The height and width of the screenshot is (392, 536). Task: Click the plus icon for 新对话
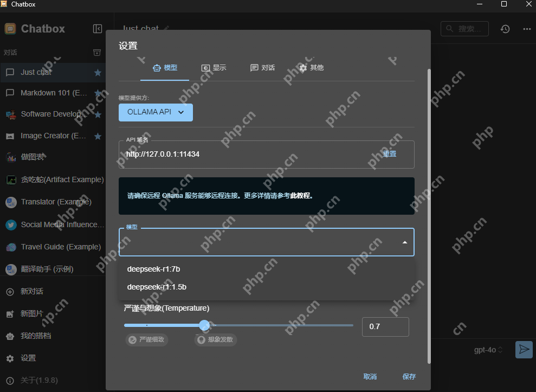pos(10,292)
